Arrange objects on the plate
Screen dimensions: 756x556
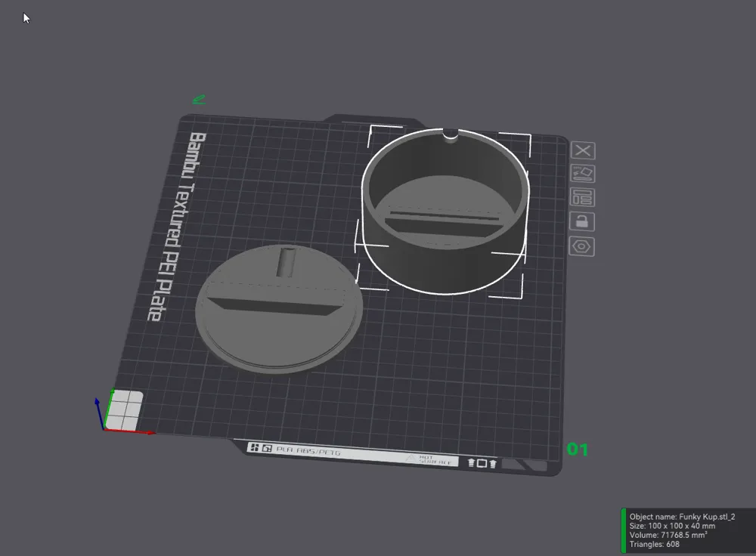point(583,198)
